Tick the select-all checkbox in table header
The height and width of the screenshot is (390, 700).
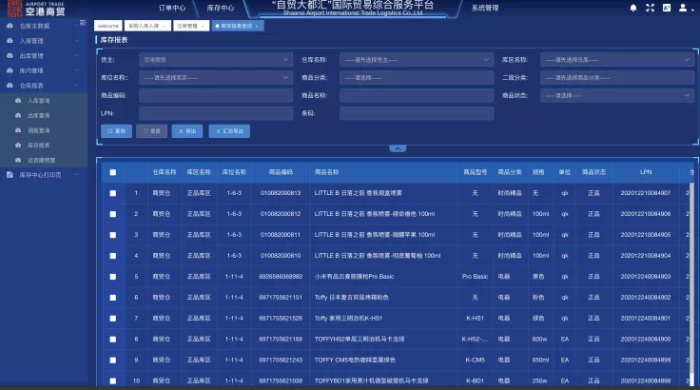113,172
